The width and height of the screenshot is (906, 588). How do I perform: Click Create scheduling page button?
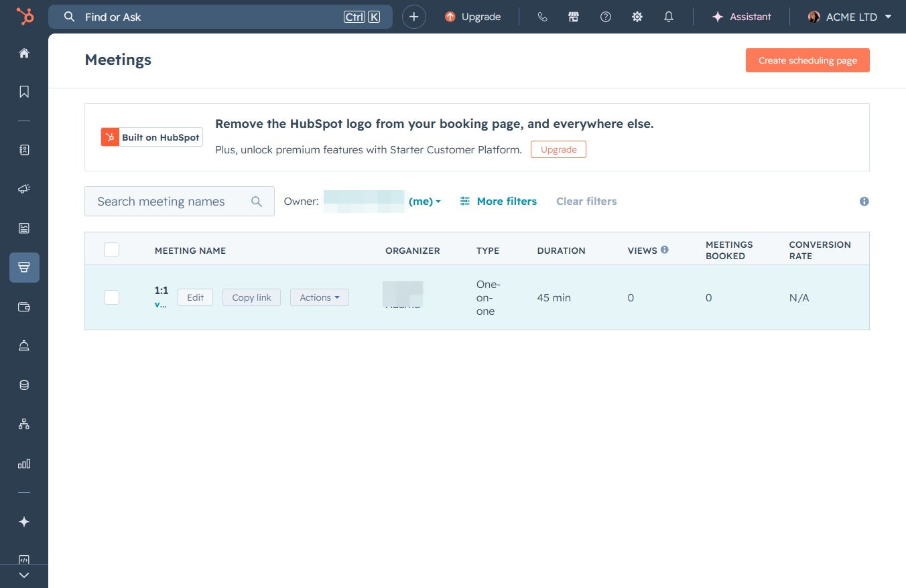pos(807,60)
